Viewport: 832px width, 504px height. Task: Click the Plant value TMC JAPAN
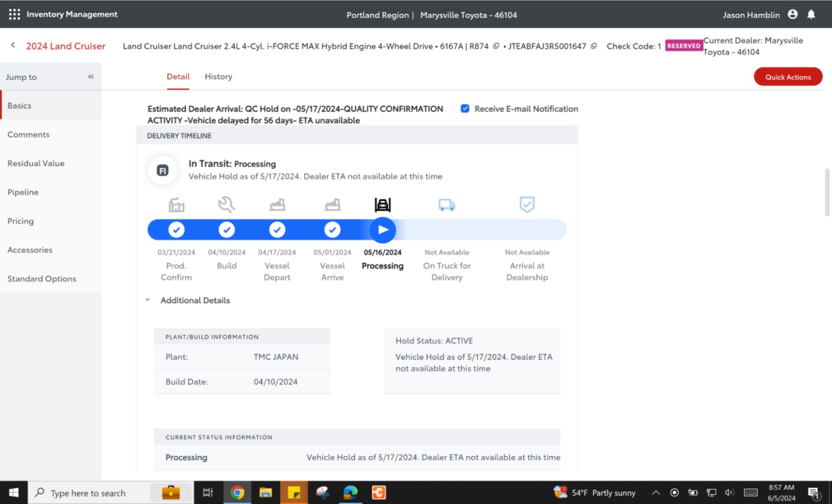(x=276, y=357)
